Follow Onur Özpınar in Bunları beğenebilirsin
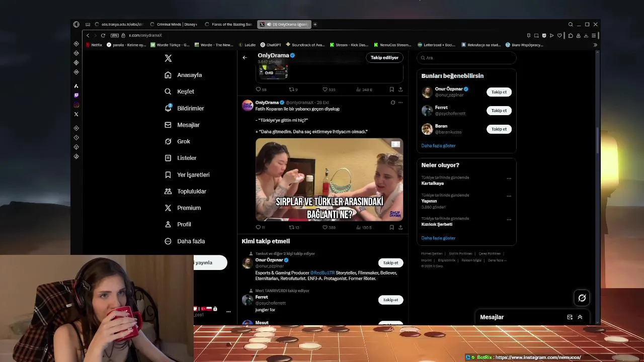 click(x=499, y=92)
